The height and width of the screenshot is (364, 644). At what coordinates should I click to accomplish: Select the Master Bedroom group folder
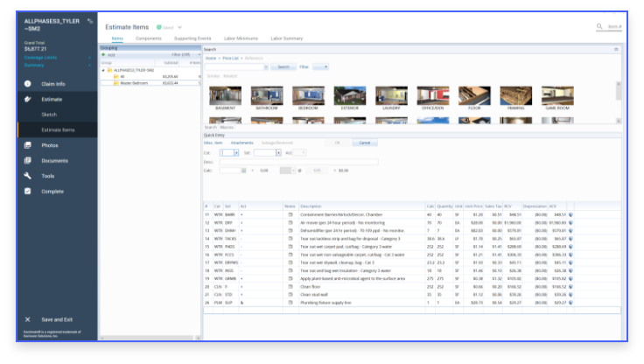(x=132, y=83)
